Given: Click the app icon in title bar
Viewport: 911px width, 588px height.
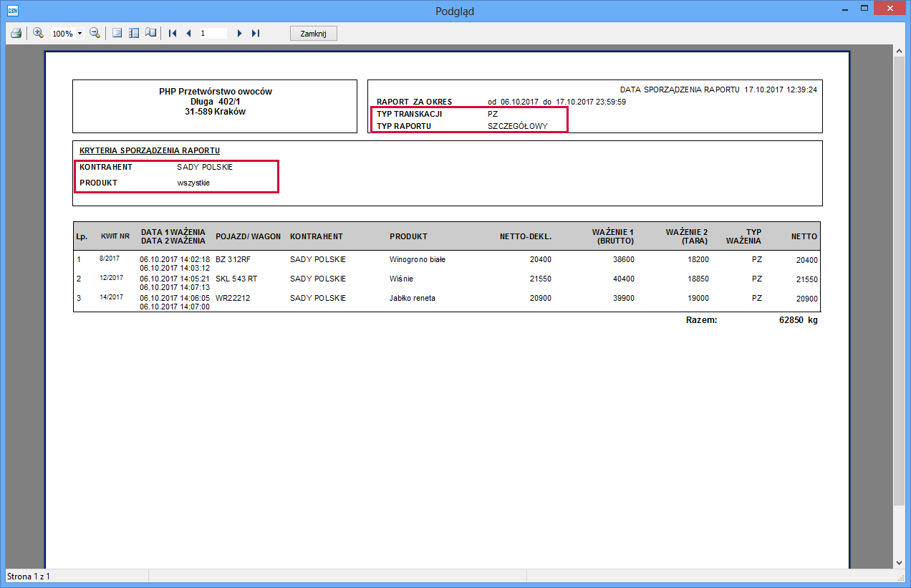Looking at the screenshot, I should coord(13,11).
